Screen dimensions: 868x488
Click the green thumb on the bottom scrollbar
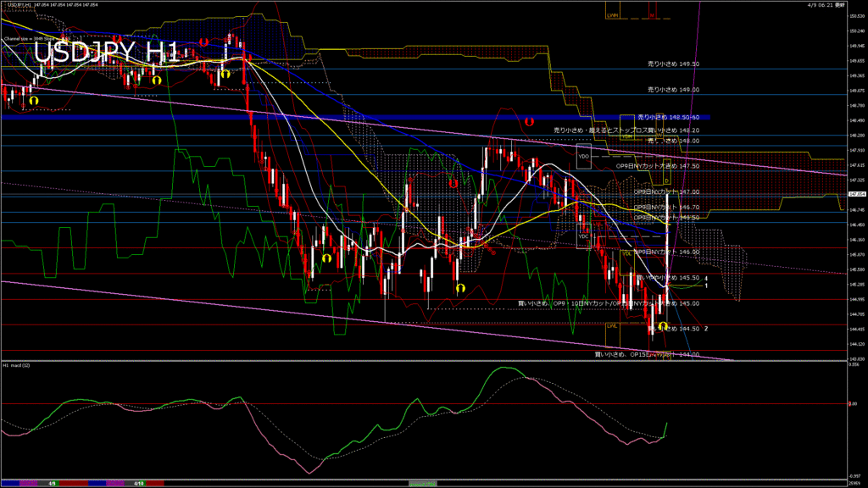[423, 484]
